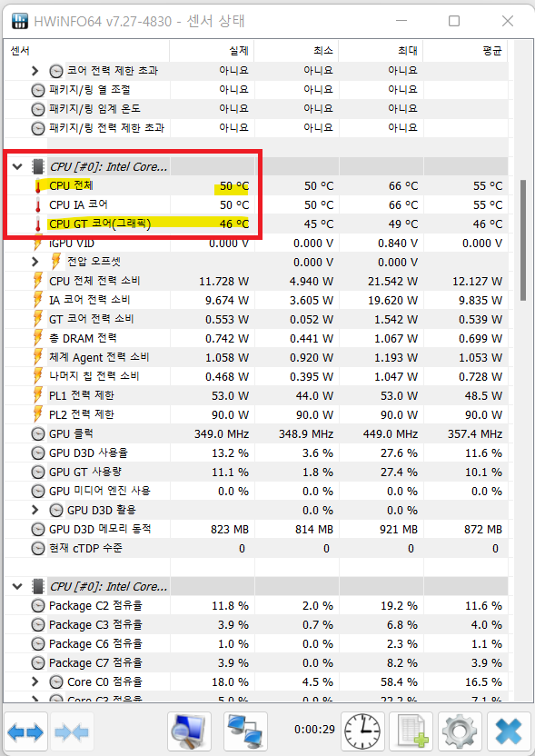
Task: Select the Package C7 점유율 row
Action: coord(255,663)
